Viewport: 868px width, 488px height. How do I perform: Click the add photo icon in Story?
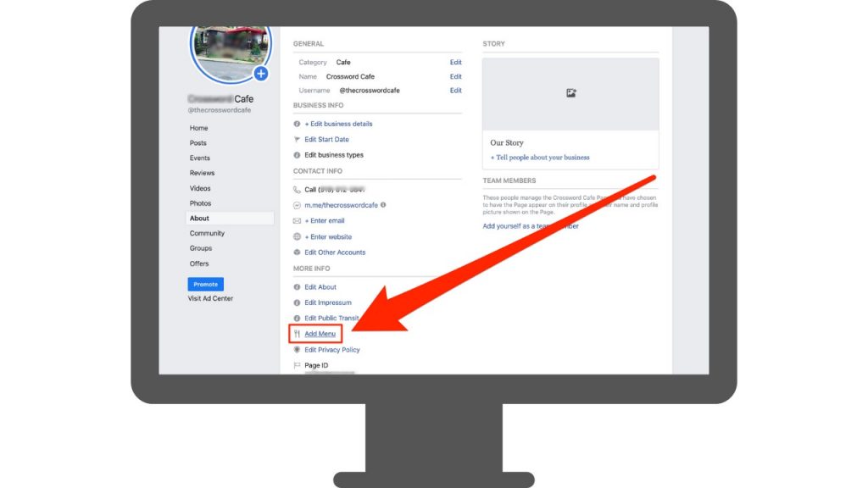coord(570,93)
